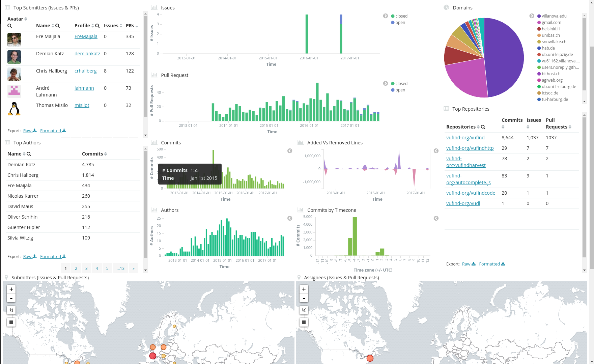Zoom in on the Submitters map
594x364 pixels.
pyautogui.click(x=11, y=289)
